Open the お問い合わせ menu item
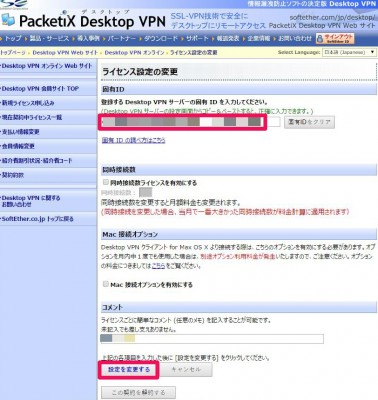 [x=295, y=39]
